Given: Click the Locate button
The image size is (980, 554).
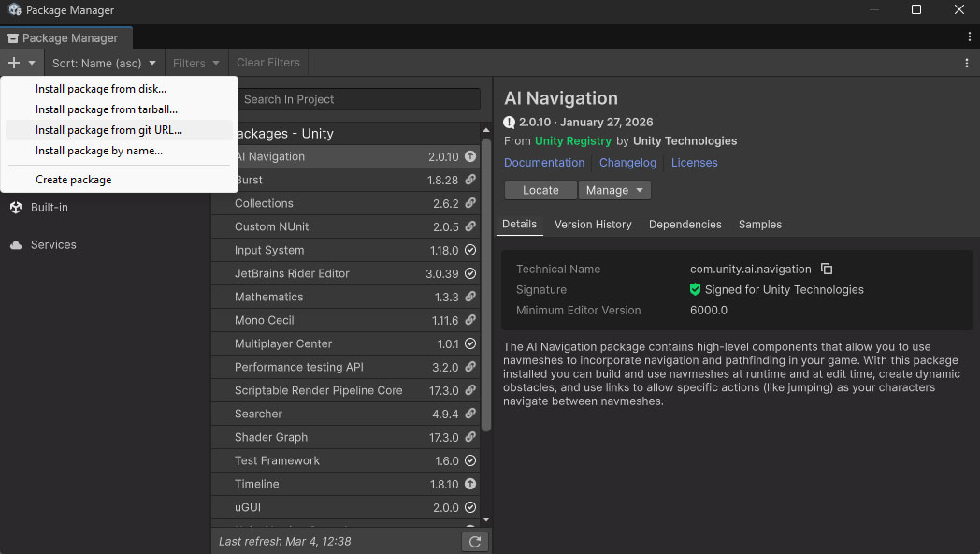Looking at the screenshot, I should [540, 190].
